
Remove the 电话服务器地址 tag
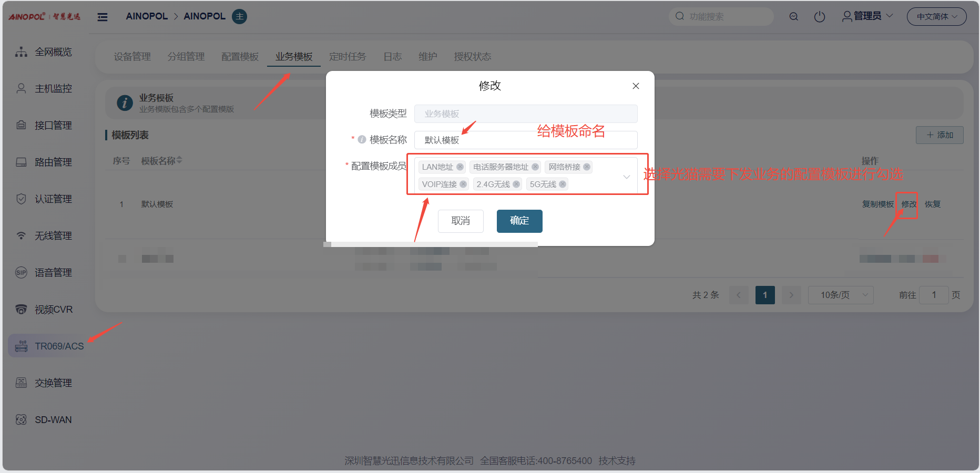535,167
